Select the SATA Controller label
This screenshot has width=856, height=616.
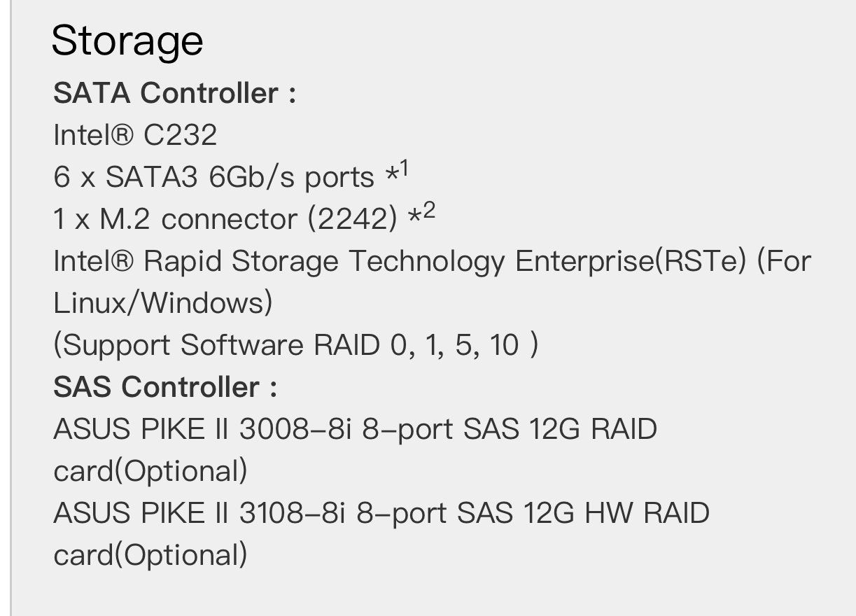175,93
